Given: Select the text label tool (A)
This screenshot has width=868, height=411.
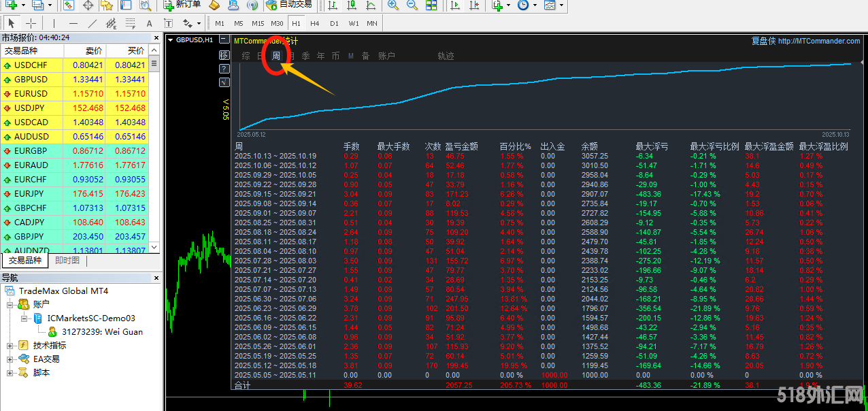Looking at the screenshot, I should click(149, 23).
